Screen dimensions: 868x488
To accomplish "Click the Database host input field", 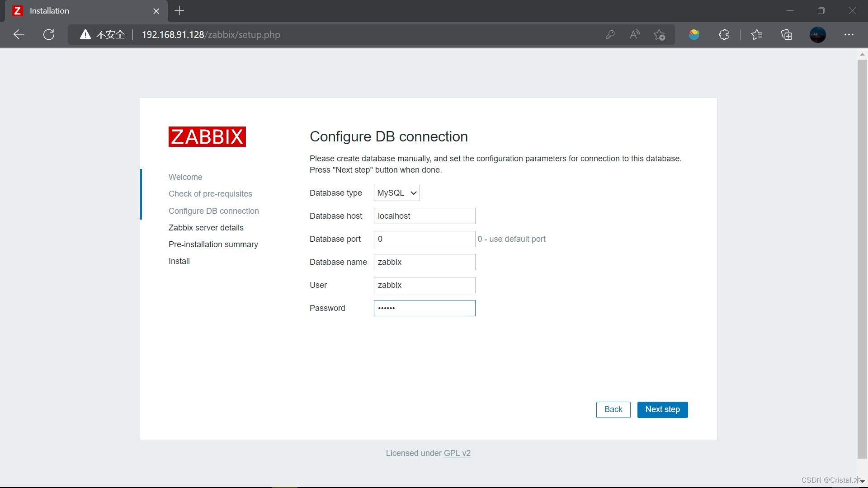I will coord(424,216).
